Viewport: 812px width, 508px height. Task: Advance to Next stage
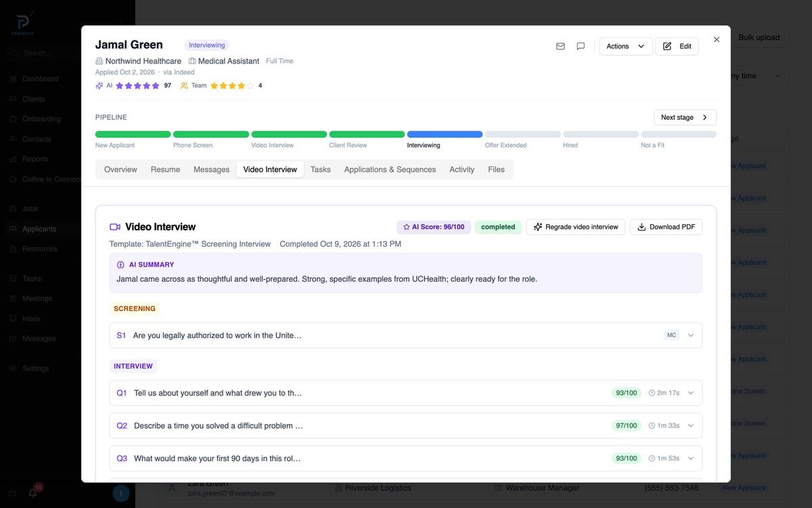click(x=685, y=117)
